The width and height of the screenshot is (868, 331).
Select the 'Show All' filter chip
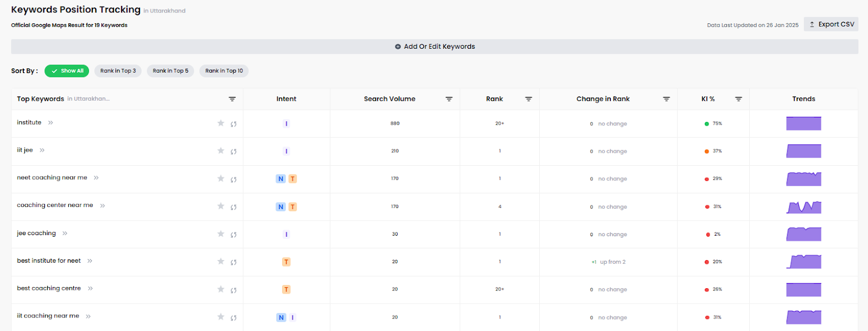67,71
